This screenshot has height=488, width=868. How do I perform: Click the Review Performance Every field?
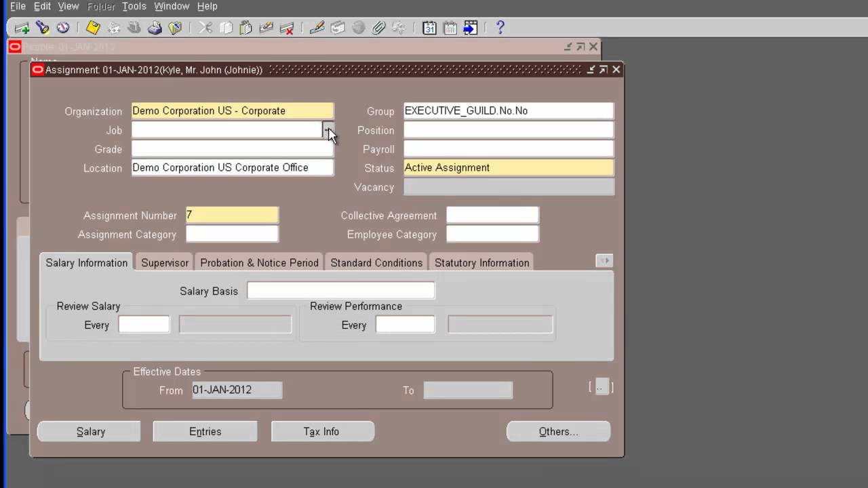pos(405,325)
